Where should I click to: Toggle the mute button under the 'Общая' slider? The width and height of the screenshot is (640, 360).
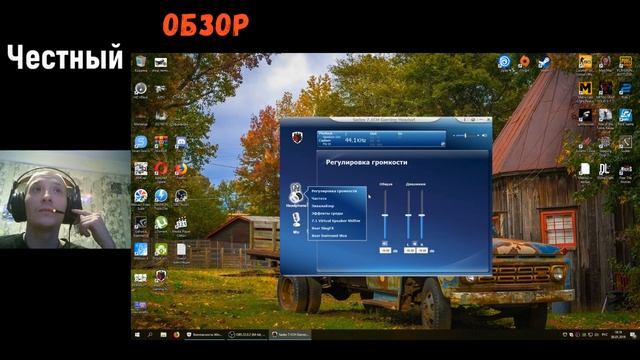click(384, 243)
